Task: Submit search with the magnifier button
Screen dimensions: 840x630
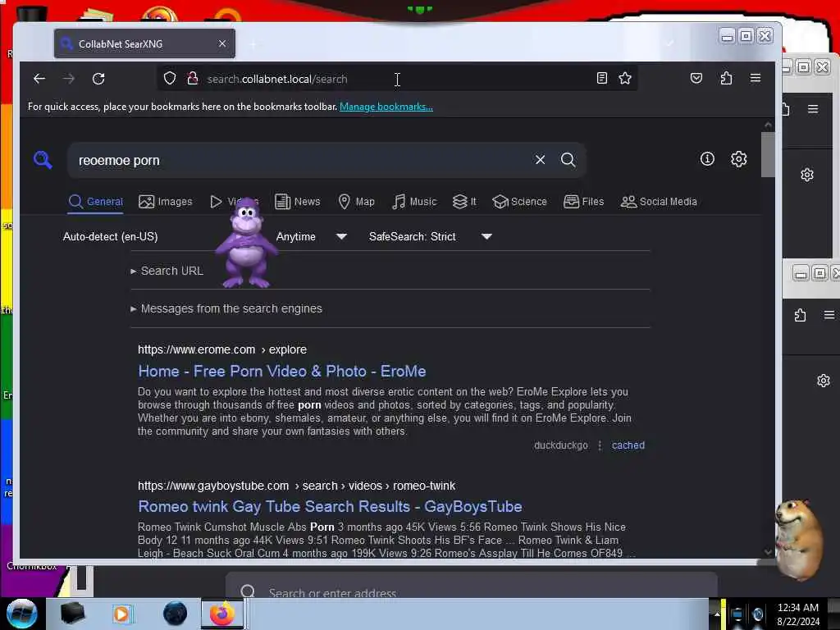Action: [568, 160]
